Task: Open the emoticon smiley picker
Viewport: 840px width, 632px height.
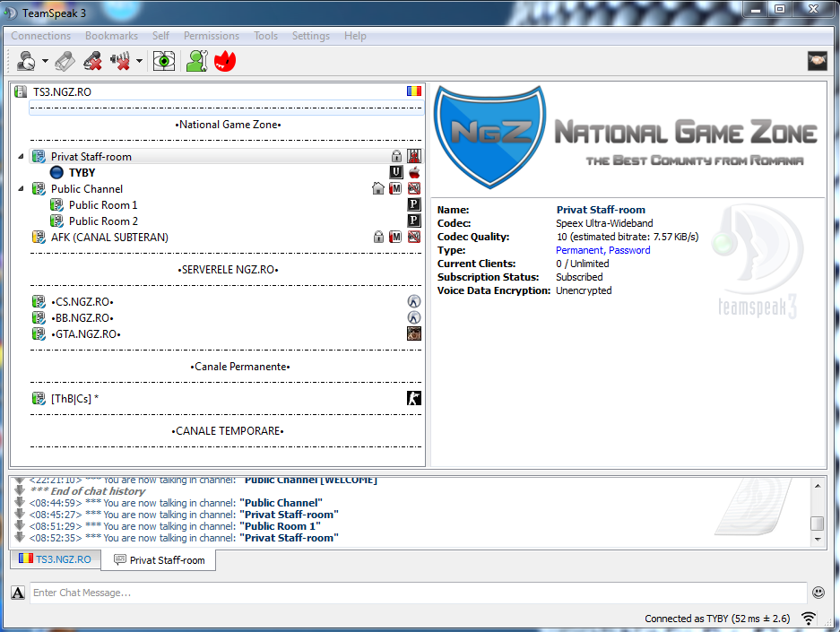Action: click(x=818, y=593)
